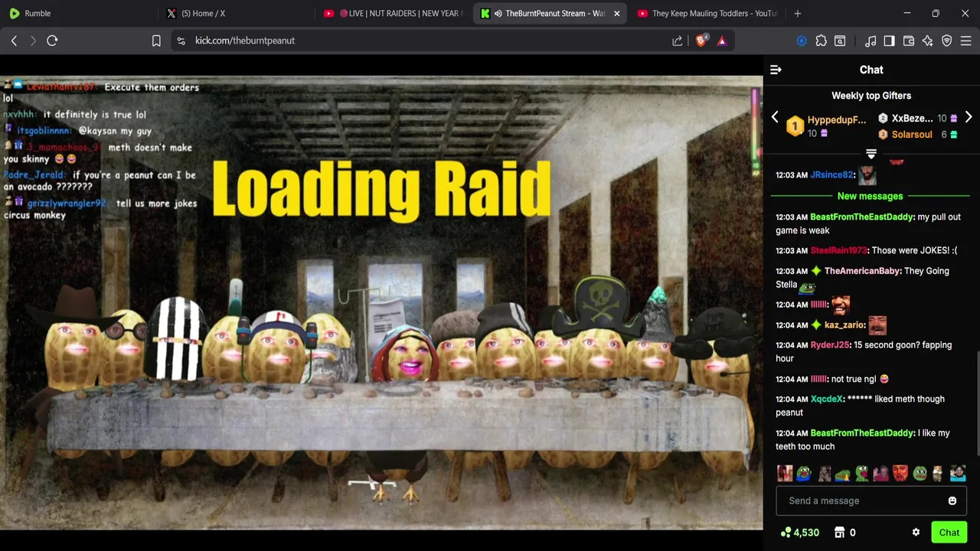Open Solarsoul gifter profile
The image size is (980, 551).
coord(912,135)
